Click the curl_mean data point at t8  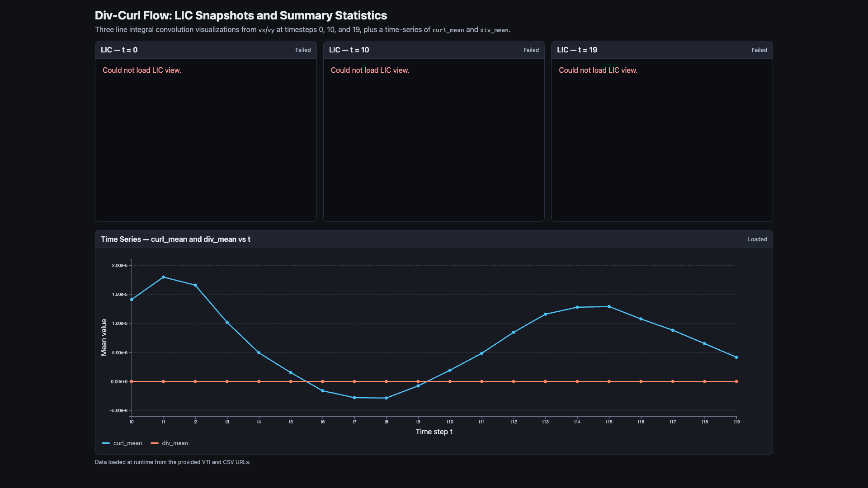tap(386, 398)
